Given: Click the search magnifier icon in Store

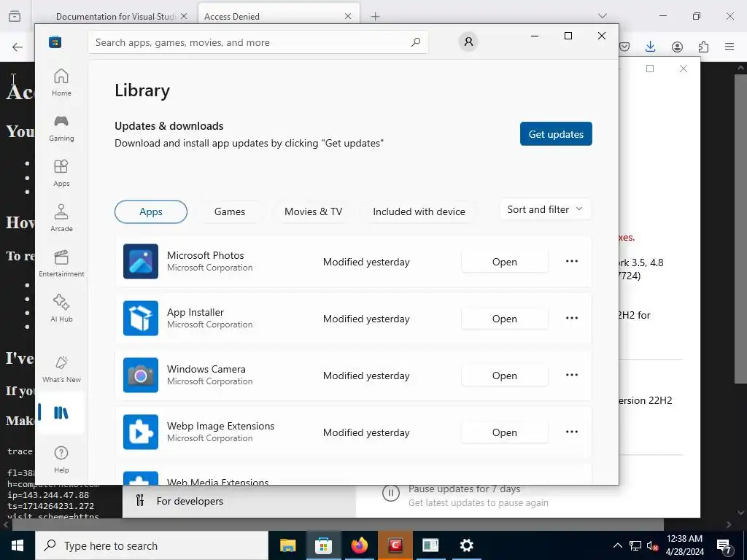Looking at the screenshot, I should [416, 42].
